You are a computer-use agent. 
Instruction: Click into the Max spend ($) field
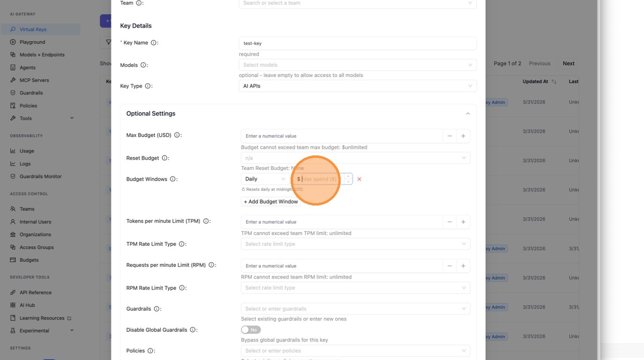(322, 179)
